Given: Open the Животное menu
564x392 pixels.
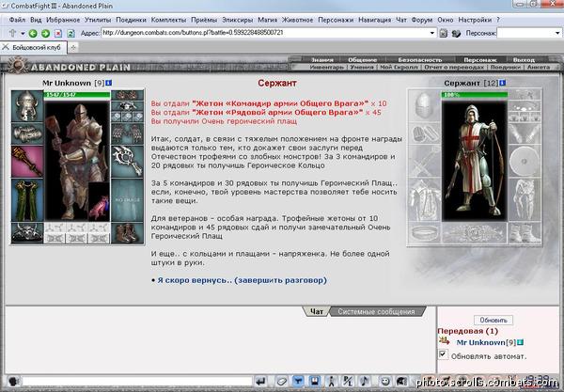Looking at the screenshot, I should 297,20.
